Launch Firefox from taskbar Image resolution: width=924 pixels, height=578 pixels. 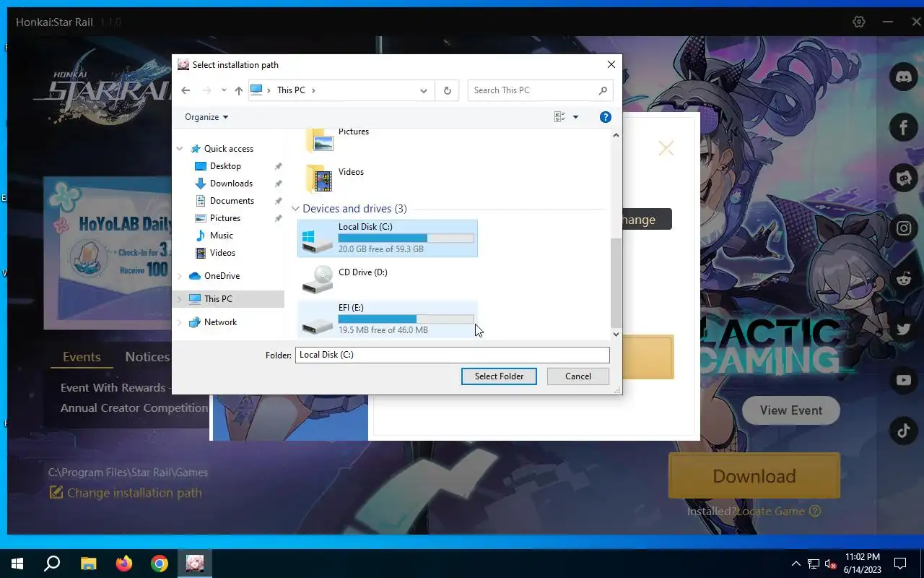point(124,564)
